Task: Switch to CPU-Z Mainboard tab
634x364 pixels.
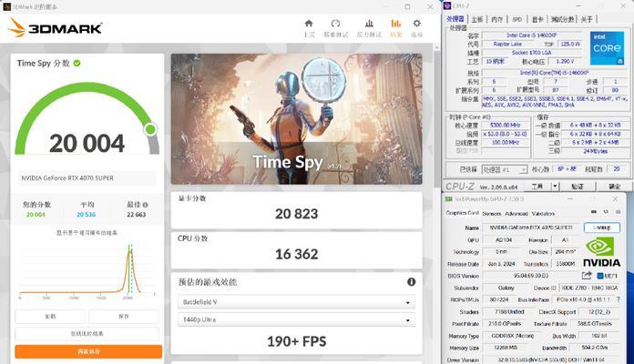Action: point(477,19)
